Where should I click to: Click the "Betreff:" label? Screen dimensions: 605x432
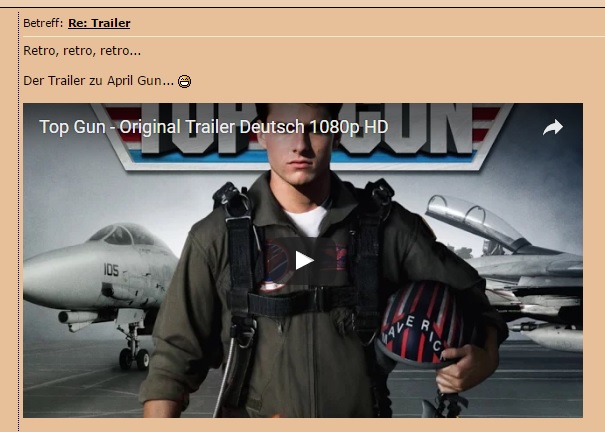coord(43,23)
